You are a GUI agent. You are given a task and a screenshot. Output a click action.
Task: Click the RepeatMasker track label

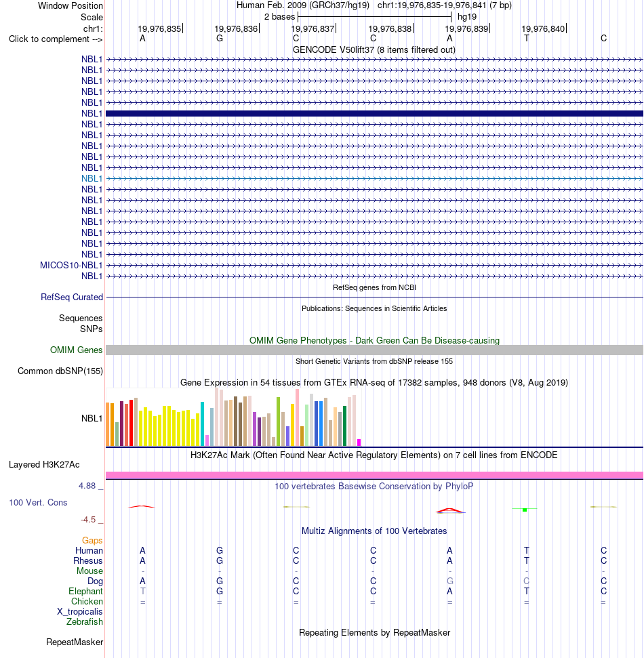[75, 642]
